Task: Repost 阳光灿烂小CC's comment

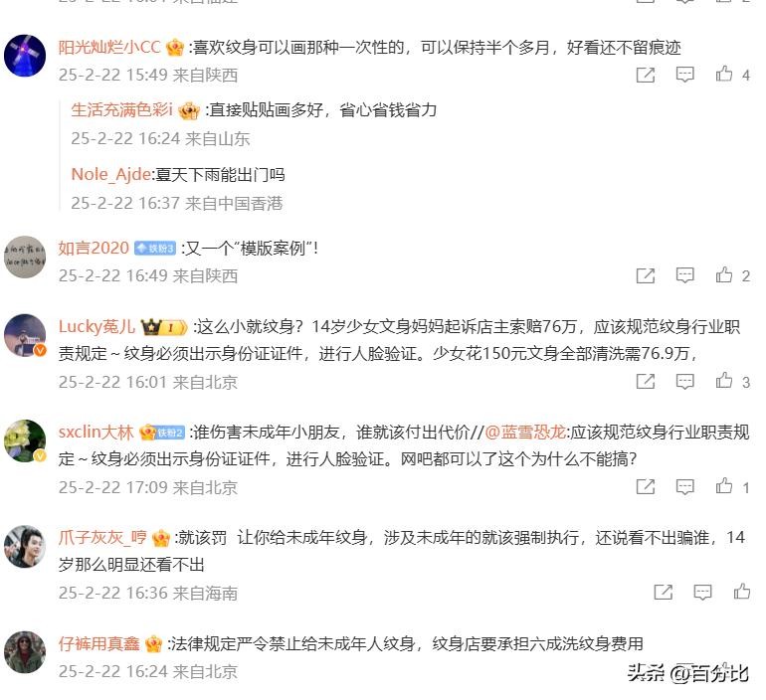Action: (646, 75)
